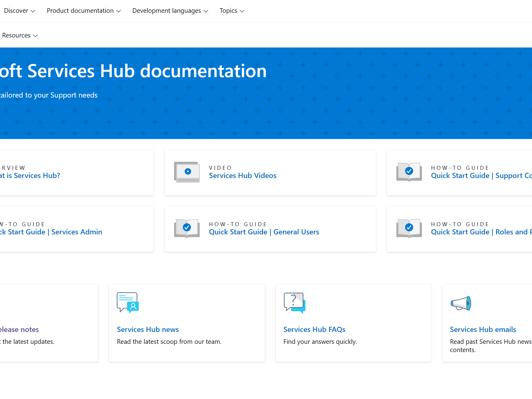Click the General Users guide book icon
Image resolution: width=532 pixels, height=399 pixels.
(187, 228)
